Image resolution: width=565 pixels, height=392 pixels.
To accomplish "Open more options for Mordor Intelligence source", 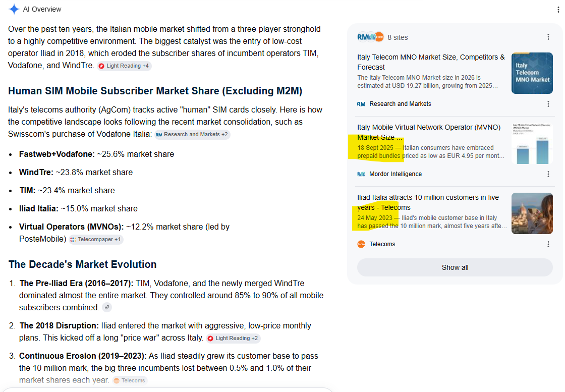I will click(548, 174).
